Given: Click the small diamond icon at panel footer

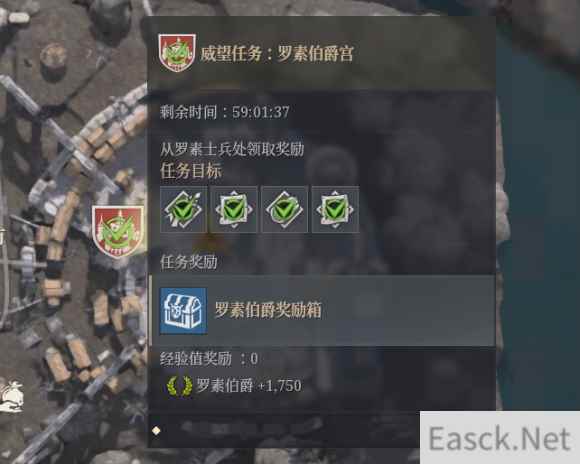Looking at the screenshot, I should pos(156,430).
